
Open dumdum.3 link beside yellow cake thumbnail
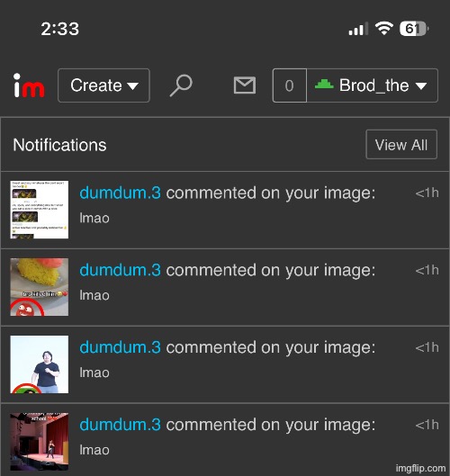click(x=120, y=270)
